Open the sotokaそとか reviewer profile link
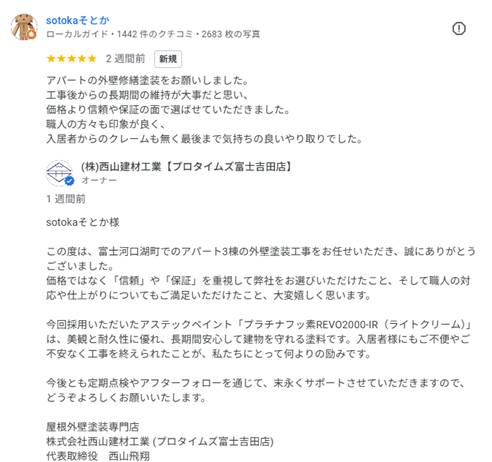Viewport: 492px width, 462px height. coord(78,21)
